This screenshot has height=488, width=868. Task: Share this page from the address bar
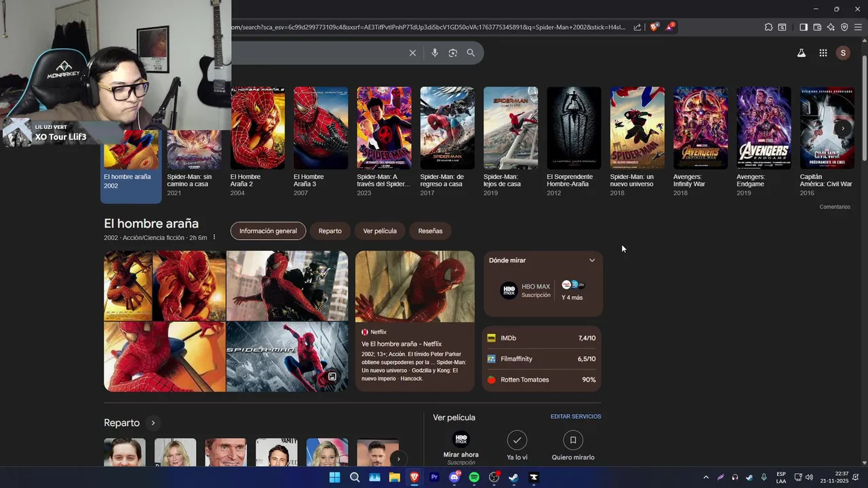(x=637, y=27)
